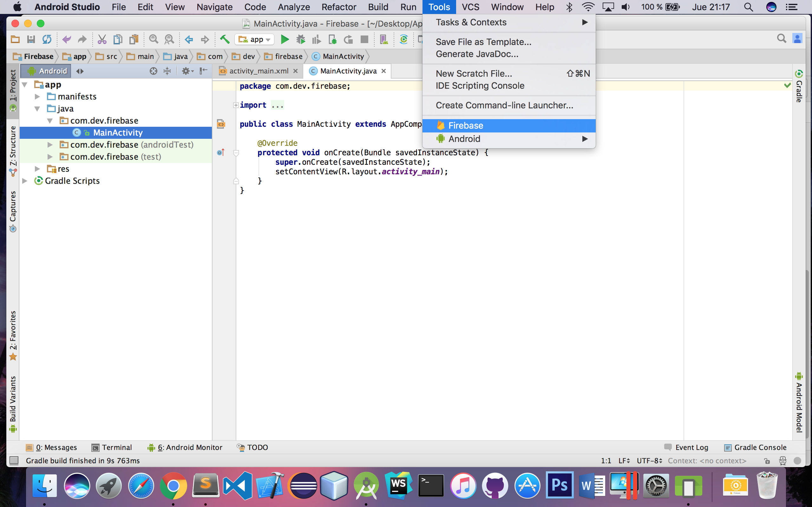Click the green Run app button
Image resolution: width=812 pixels, height=507 pixels.
pos(285,40)
